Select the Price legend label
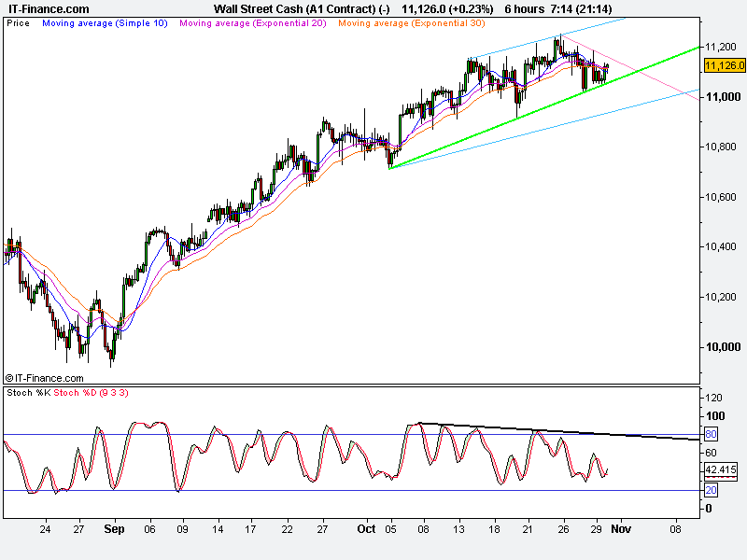The image size is (747, 560). [18, 22]
